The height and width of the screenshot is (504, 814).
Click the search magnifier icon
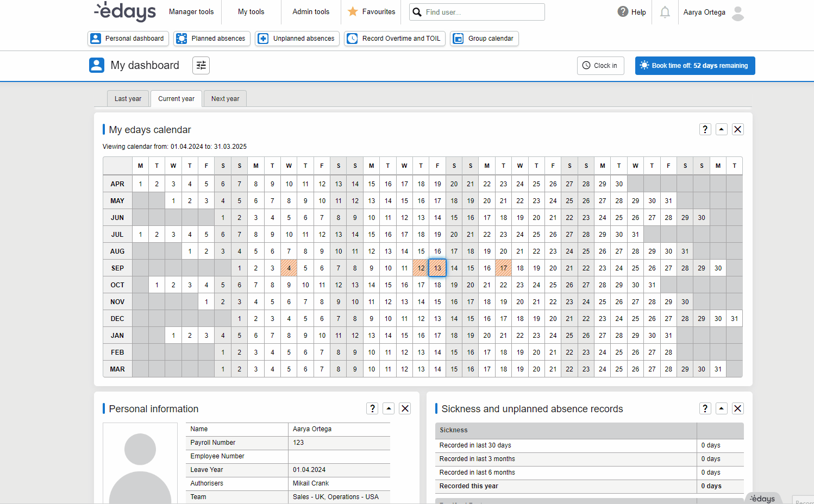[x=417, y=12]
